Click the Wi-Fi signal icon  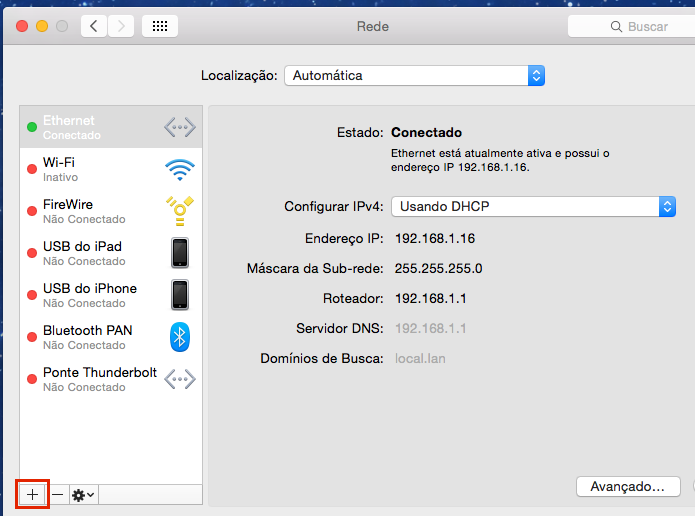180,170
